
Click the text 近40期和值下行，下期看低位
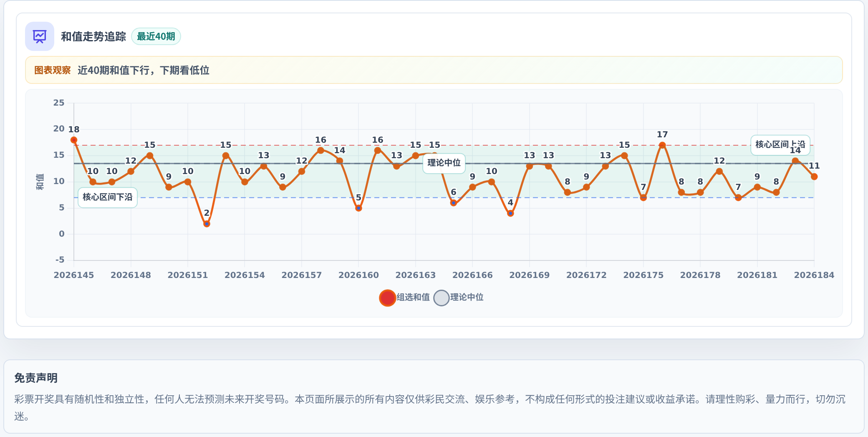click(x=144, y=70)
